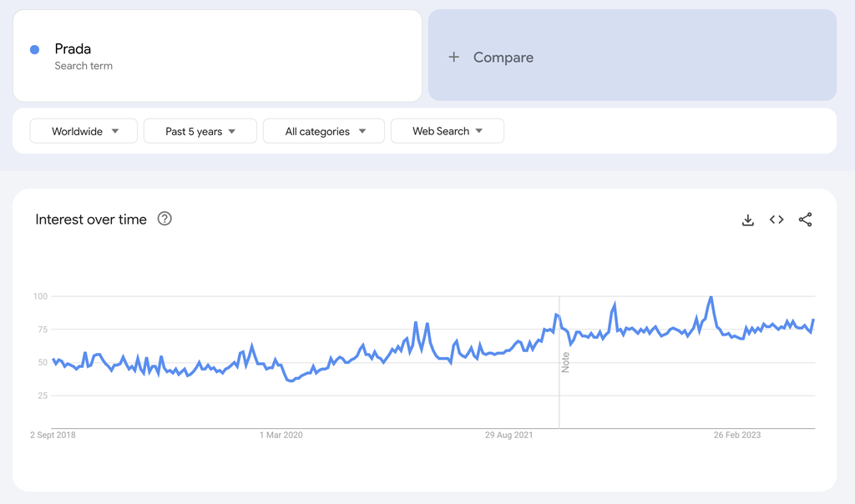Select the Note marker on the chart
This screenshot has width=855, height=504.
565,362
